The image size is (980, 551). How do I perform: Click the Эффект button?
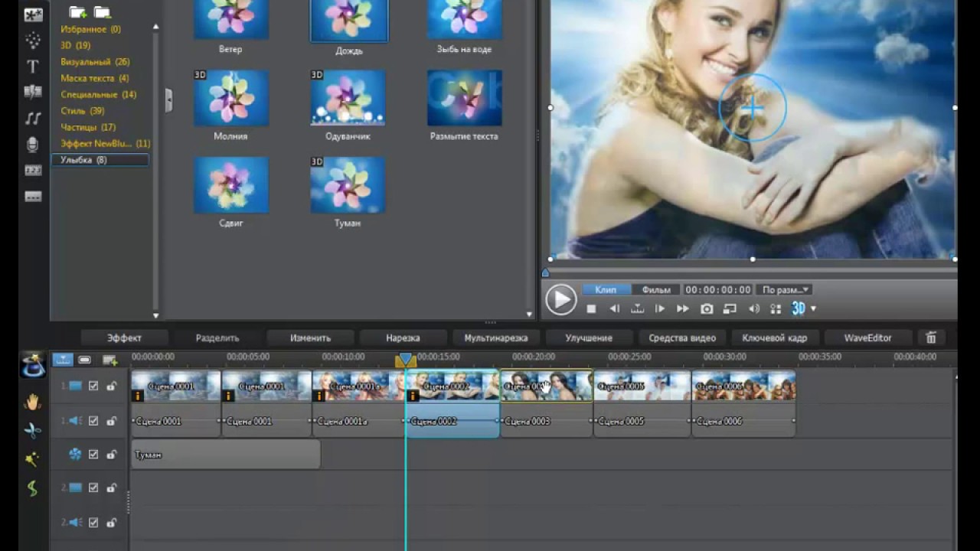pyautogui.click(x=124, y=337)
